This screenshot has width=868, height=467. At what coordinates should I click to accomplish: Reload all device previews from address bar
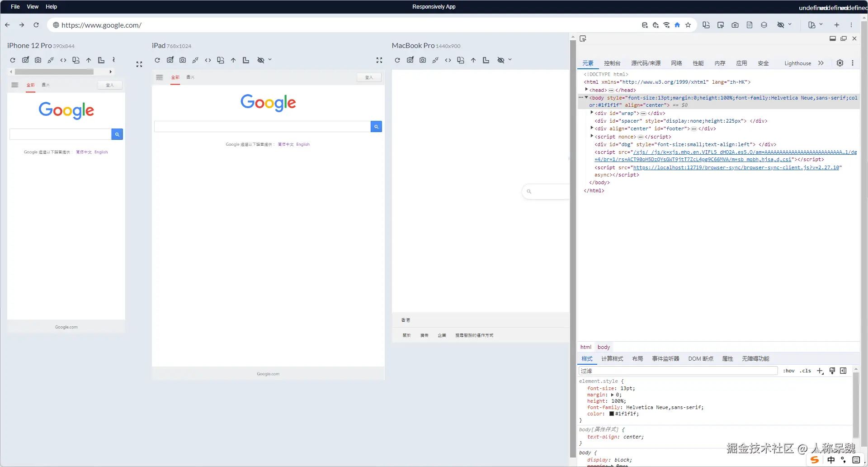36,25
